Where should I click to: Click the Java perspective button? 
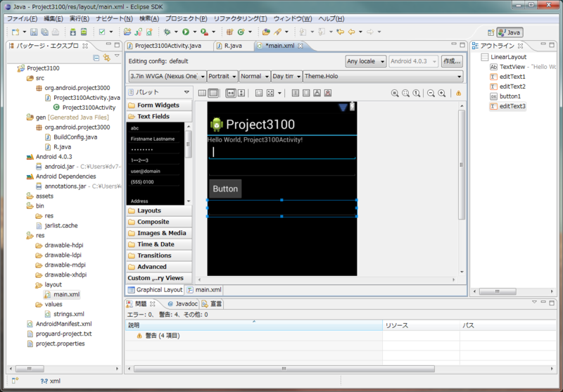(x=510, y=32)
